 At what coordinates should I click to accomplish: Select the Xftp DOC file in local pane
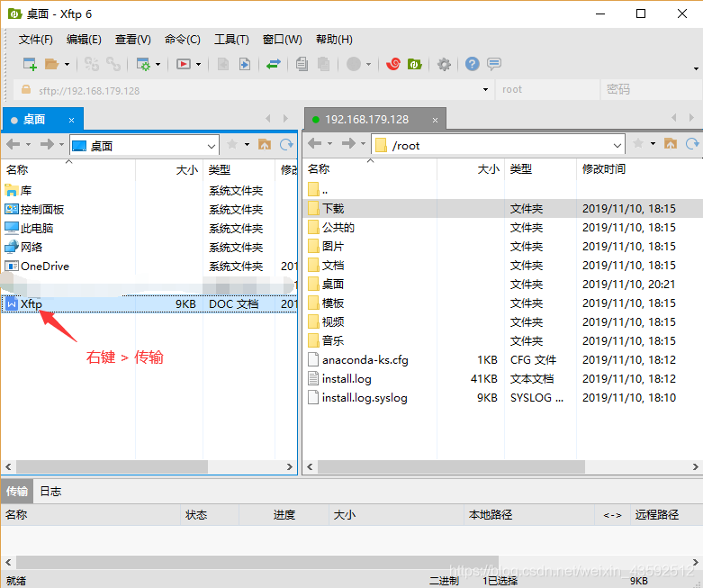(x=149, y=304)
